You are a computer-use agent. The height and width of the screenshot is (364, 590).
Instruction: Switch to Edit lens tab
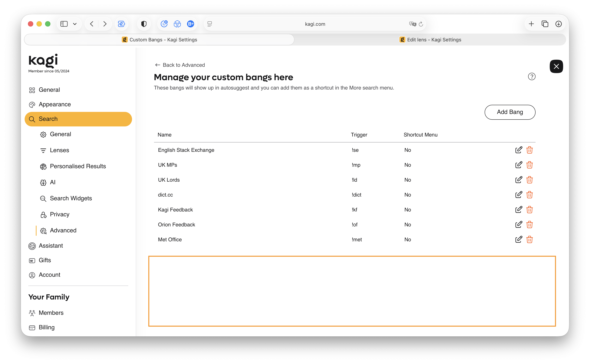[x=430, y=40]
